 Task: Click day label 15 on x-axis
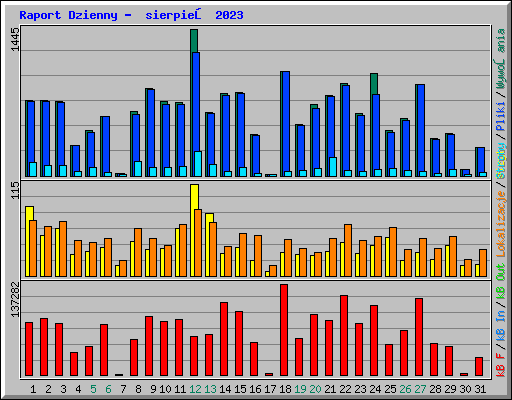pyautogui.click(x=240, y=389)
